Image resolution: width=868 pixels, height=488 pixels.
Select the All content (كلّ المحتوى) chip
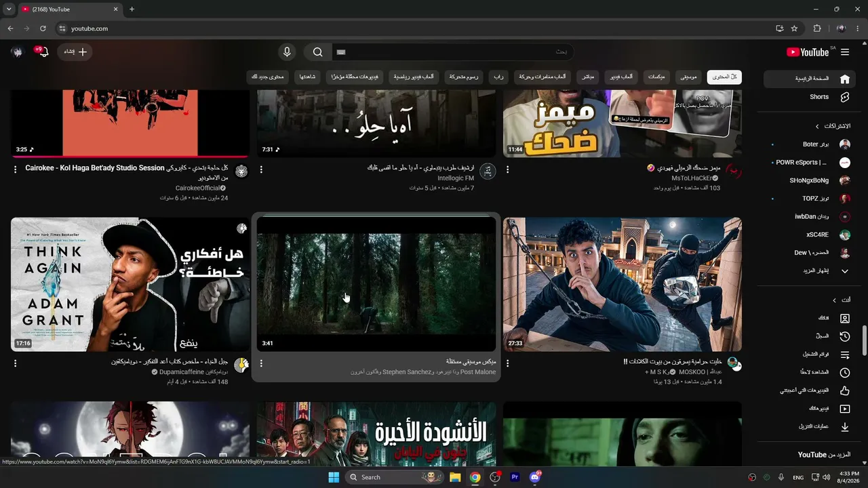pos(724,77)
